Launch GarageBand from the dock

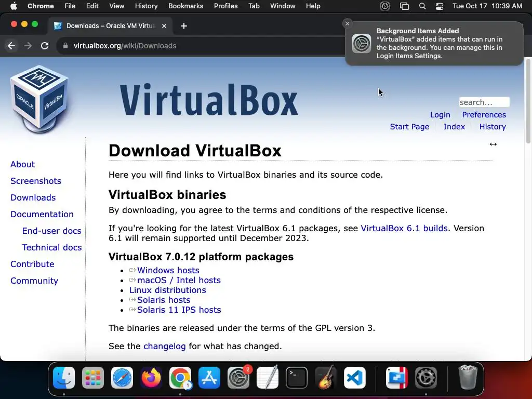326,378
